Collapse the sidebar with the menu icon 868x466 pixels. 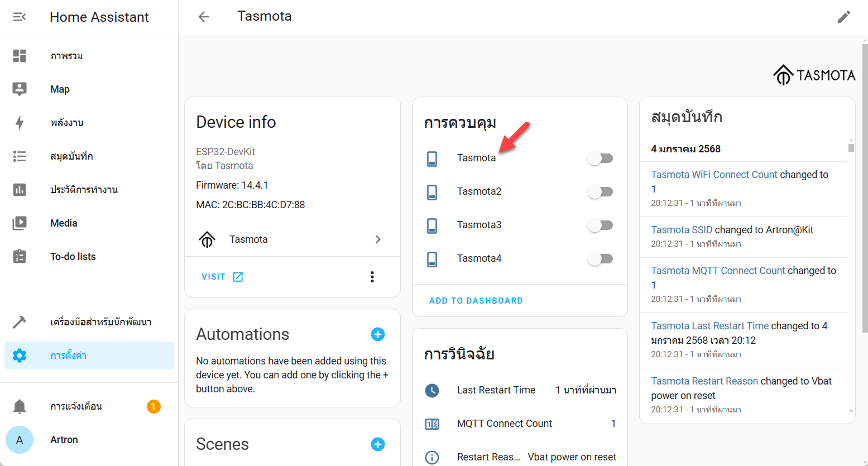[x=20, y=17]
